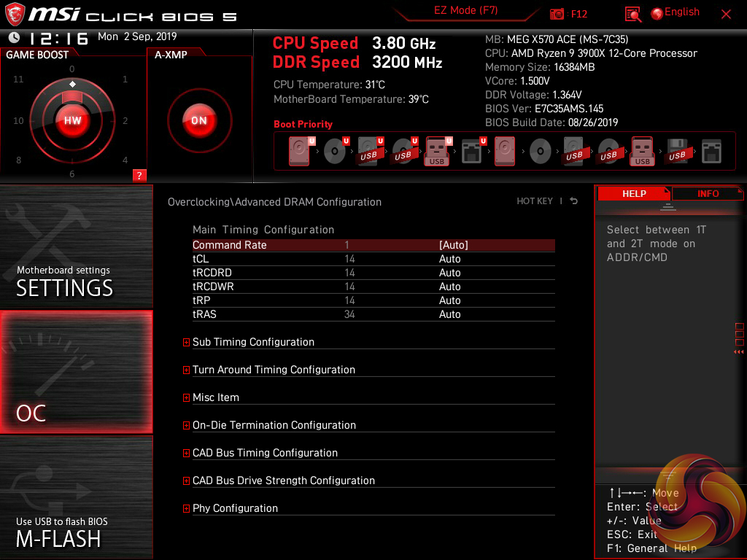
Task: Expand On-Die Termination Configuration
Action: [x=186, y=425]
